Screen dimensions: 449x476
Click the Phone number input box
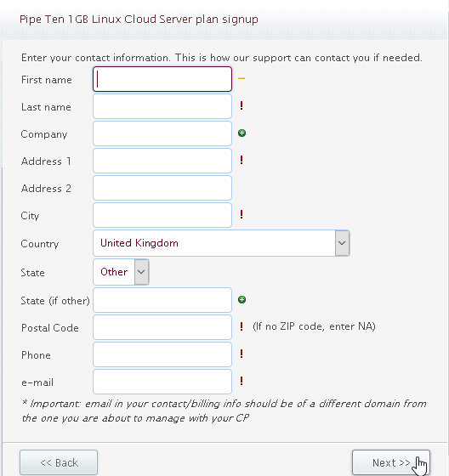point(162,354)
